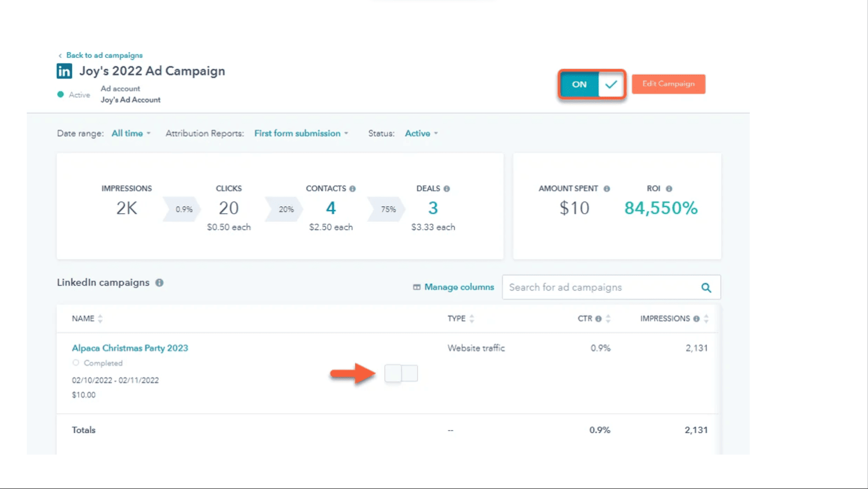Screen dimensions: 868x489
Task: Click the back chevron beside Back to ad campaigns
Action: (x=60, y=56)
